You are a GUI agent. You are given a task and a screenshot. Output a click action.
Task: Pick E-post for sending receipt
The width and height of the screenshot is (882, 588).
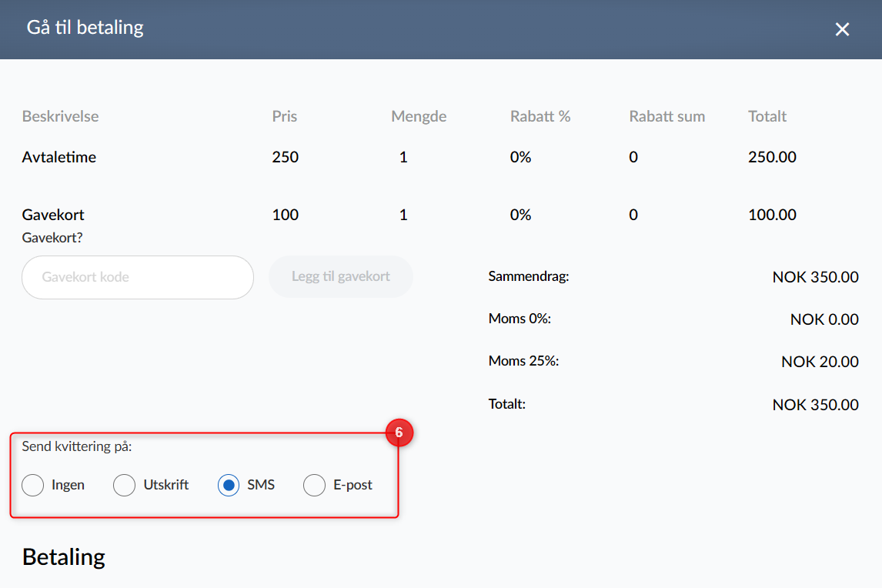[315, 486]
